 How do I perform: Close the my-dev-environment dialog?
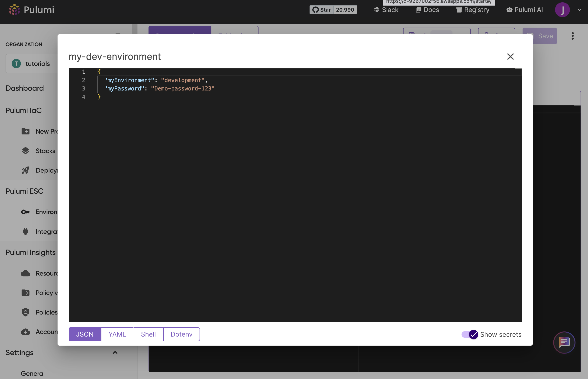pos(510,57)
